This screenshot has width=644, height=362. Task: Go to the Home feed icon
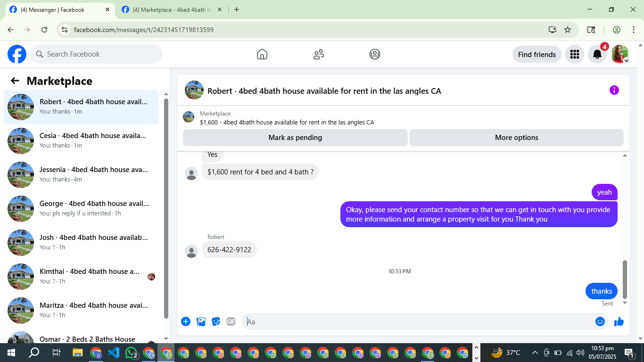[x=262, y=54]
